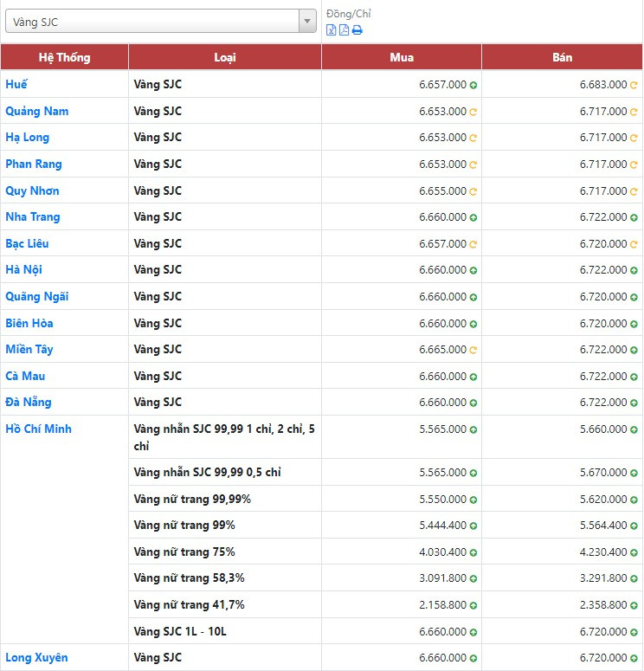644x671 pixels.
Task: Click the Bán column header
Action: tap(563, 57)
